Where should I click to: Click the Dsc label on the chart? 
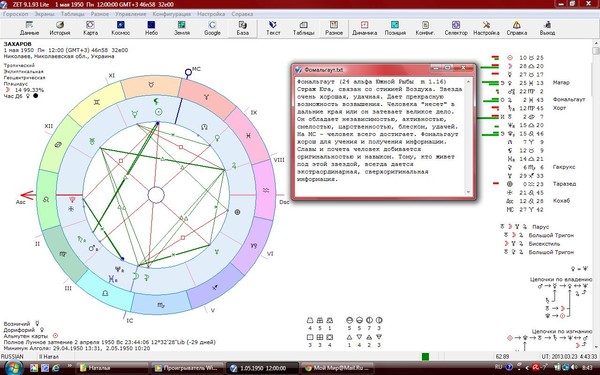[x=284, y=202]
